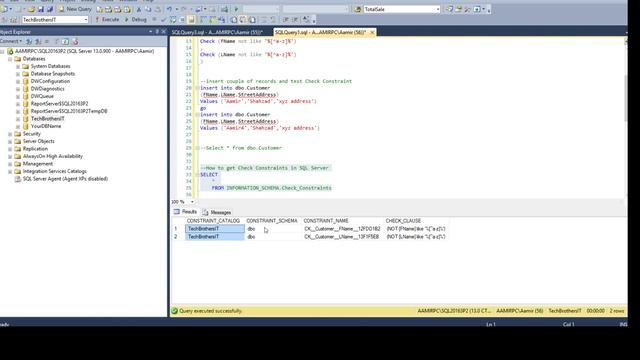Close the SQLQuery1.sql tab
Viewport: 640px width, 360px height.
pyautogui.click(x=372, y=32)
